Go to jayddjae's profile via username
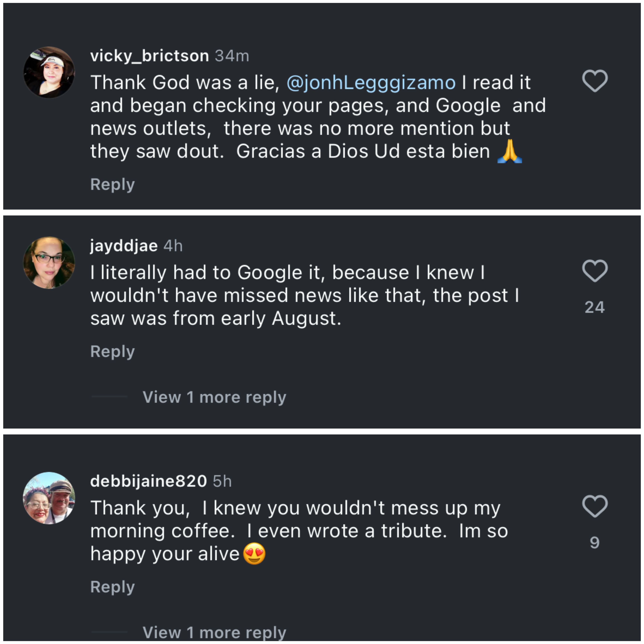Screen dimensions: 644x644 coord(124,246)
